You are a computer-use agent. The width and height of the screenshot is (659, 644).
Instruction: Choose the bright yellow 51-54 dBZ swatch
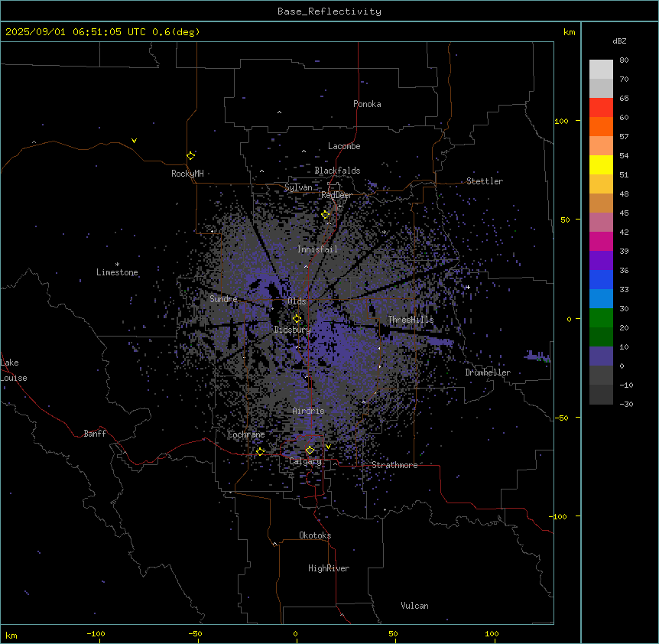click(601, 164)
